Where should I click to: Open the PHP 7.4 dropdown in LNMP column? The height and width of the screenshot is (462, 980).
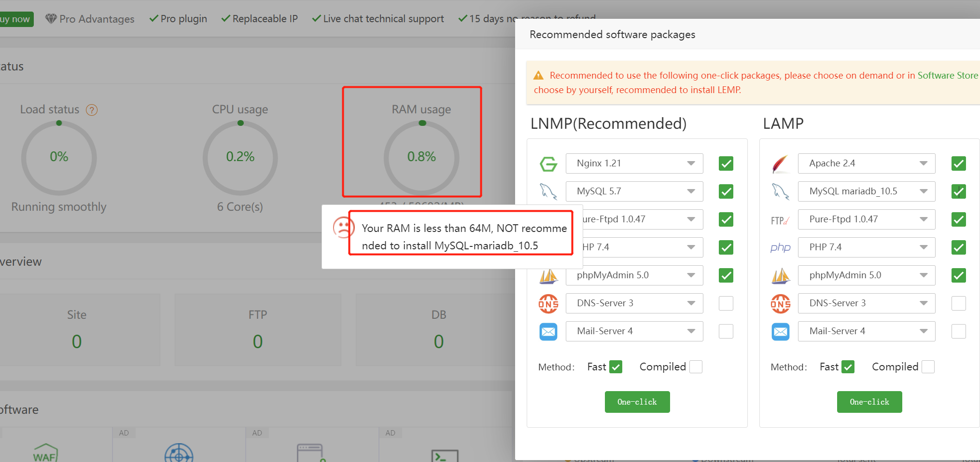[x=691, y=247]
